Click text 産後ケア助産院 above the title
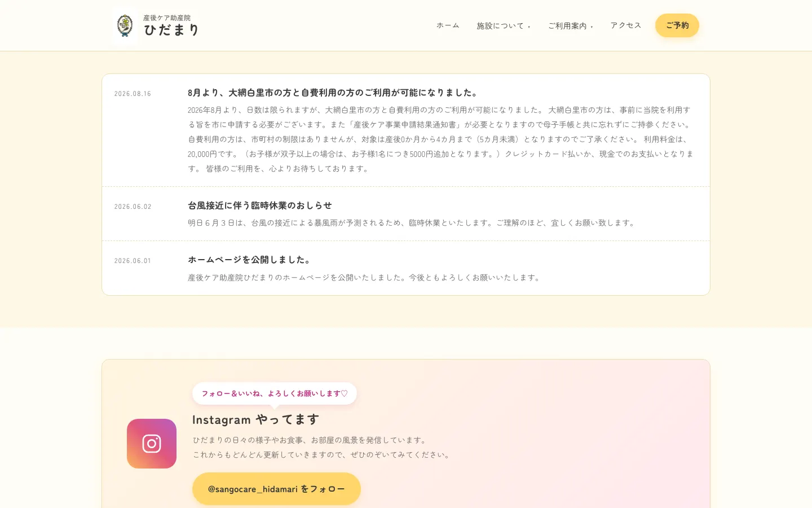 tap(167, 17)
